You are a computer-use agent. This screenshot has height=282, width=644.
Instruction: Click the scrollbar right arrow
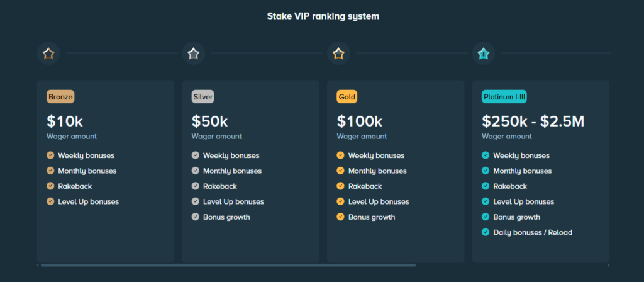[608, 266]
